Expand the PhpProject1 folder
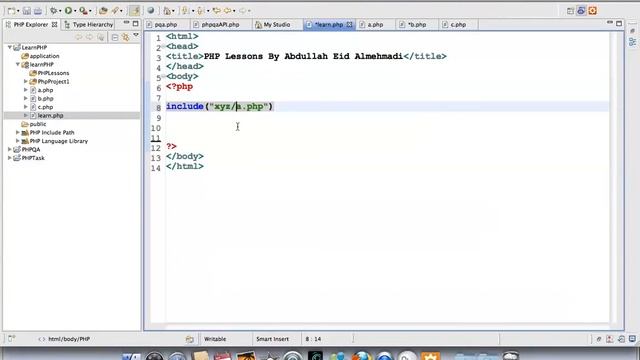The height and width of the screenshot is (360, 640). (x=26, y=82)
